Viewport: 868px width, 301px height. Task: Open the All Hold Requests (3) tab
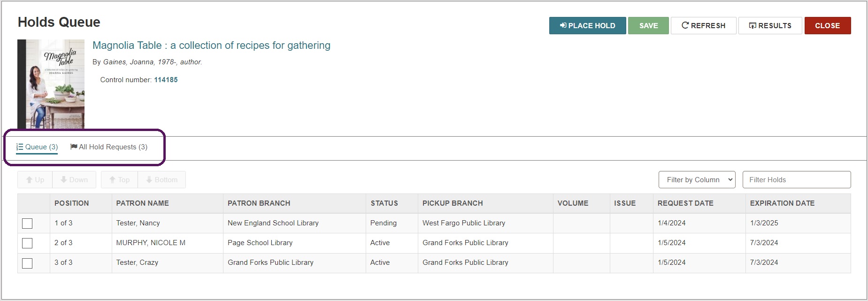tap(109, 147)
